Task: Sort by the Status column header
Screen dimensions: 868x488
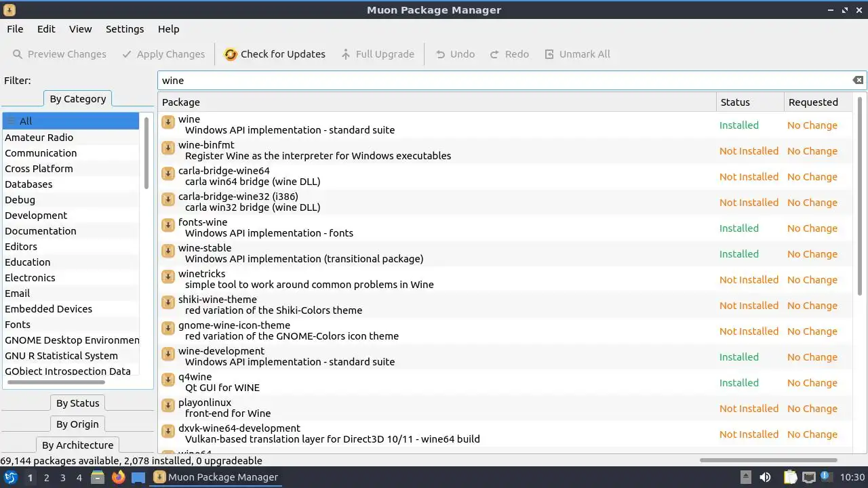Action: (750, 102)
